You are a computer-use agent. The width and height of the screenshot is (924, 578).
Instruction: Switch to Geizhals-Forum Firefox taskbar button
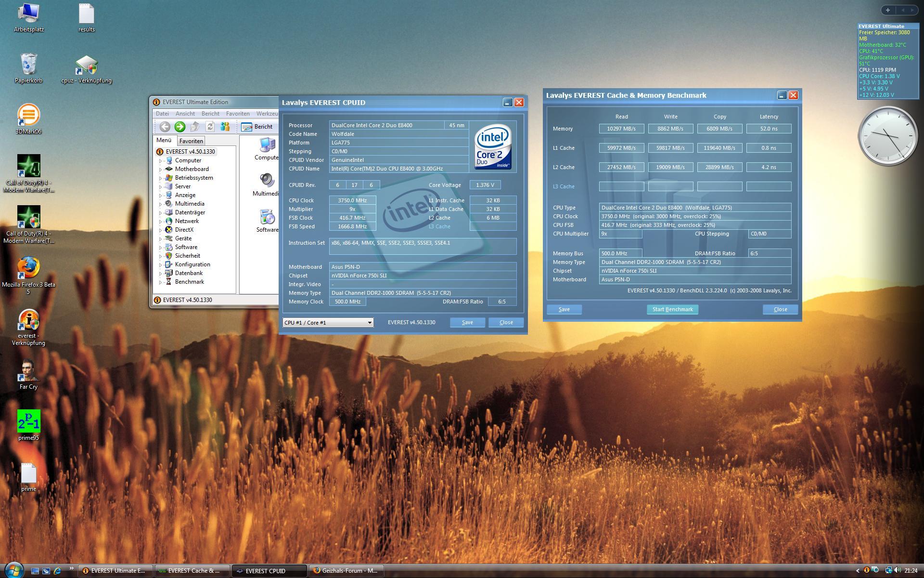tap(346, 571)
